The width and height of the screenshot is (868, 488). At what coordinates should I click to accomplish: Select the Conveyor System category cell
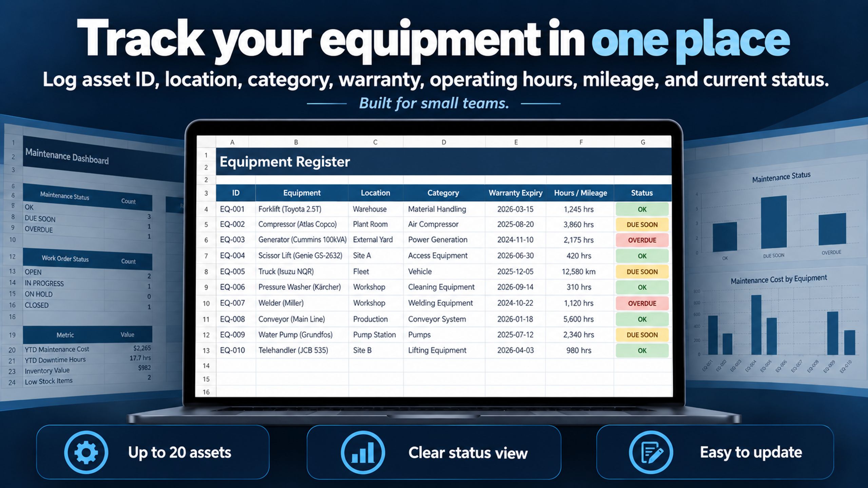(x=444, y=319)
